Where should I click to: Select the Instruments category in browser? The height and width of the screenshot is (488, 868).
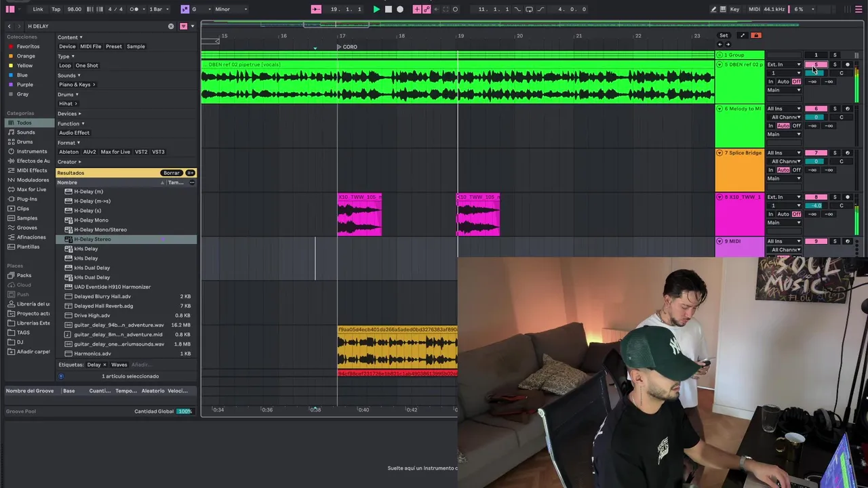click(33, 151)
